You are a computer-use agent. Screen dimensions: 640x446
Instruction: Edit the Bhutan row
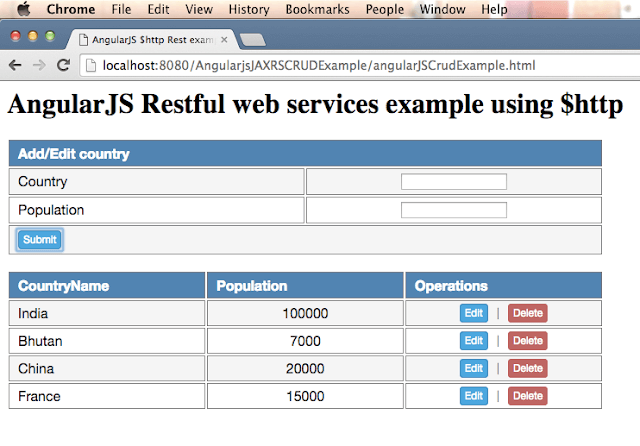tap(474, 341)
